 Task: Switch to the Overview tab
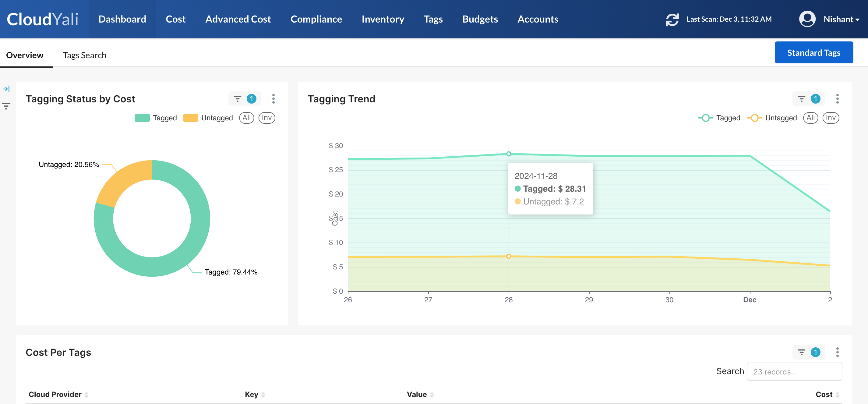click(x=25, y=55)
